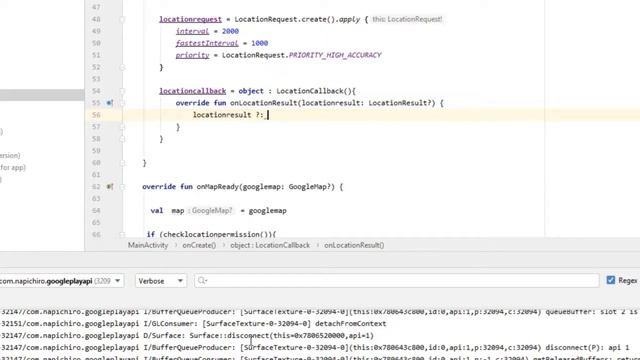Select onLocationResult() breadcrumb

point(354,245)
